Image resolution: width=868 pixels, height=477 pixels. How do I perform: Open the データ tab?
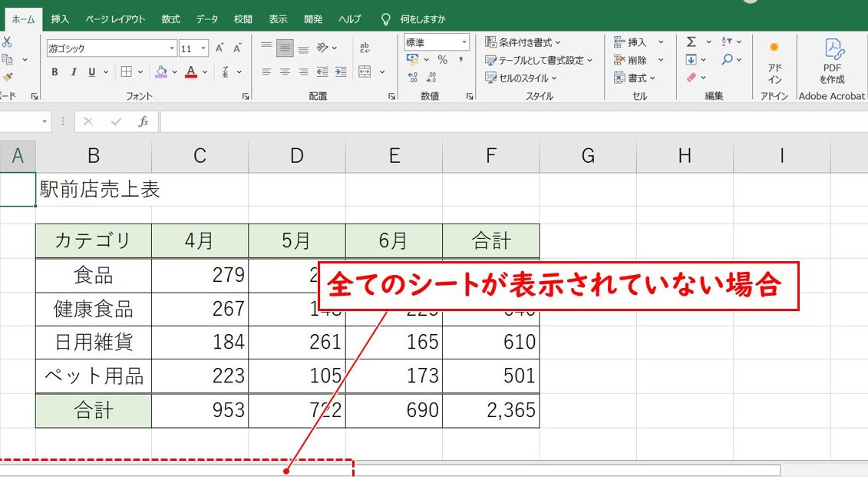pyautogui.click(x=206, y=19)
